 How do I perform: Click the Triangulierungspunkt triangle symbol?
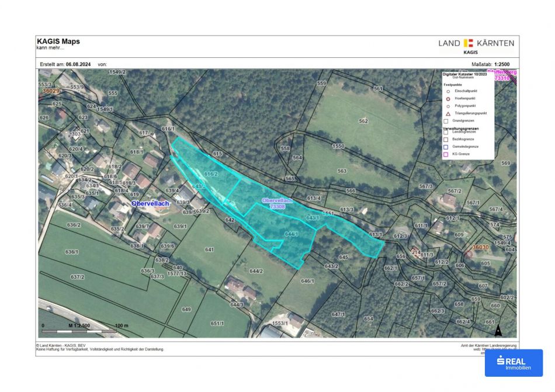[447, 113]
